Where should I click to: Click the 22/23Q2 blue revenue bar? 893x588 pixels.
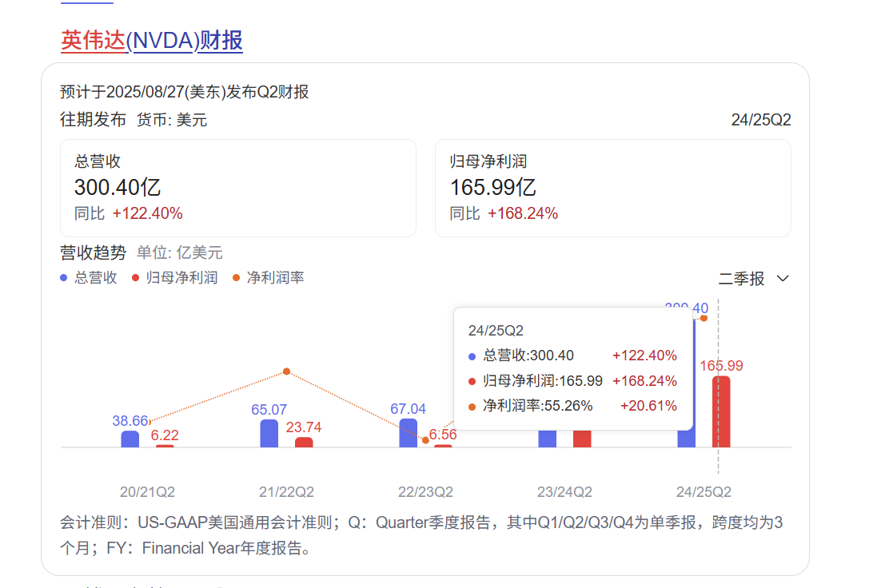tap(409, 433)
